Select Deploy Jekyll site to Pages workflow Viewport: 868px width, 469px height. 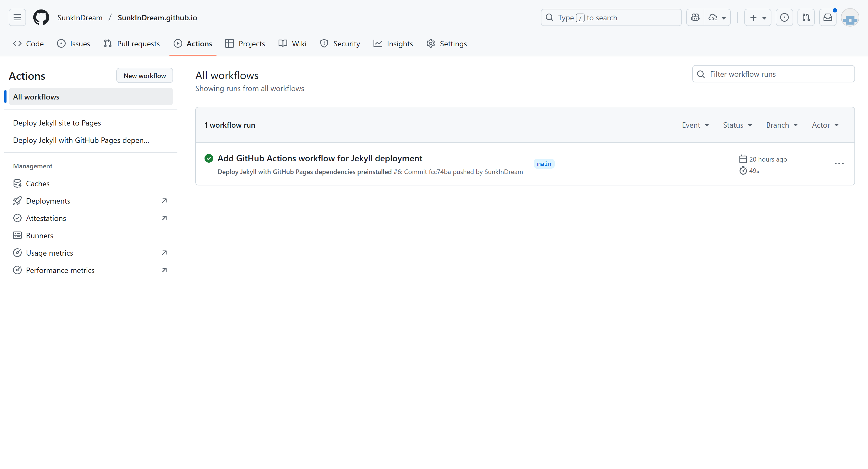[x=57, y=123]
